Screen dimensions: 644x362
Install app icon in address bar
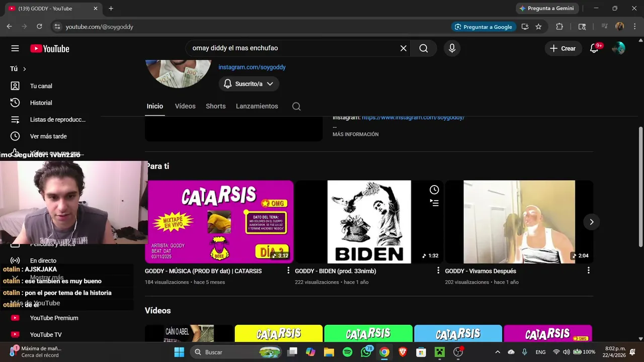[x=525, y=27]
